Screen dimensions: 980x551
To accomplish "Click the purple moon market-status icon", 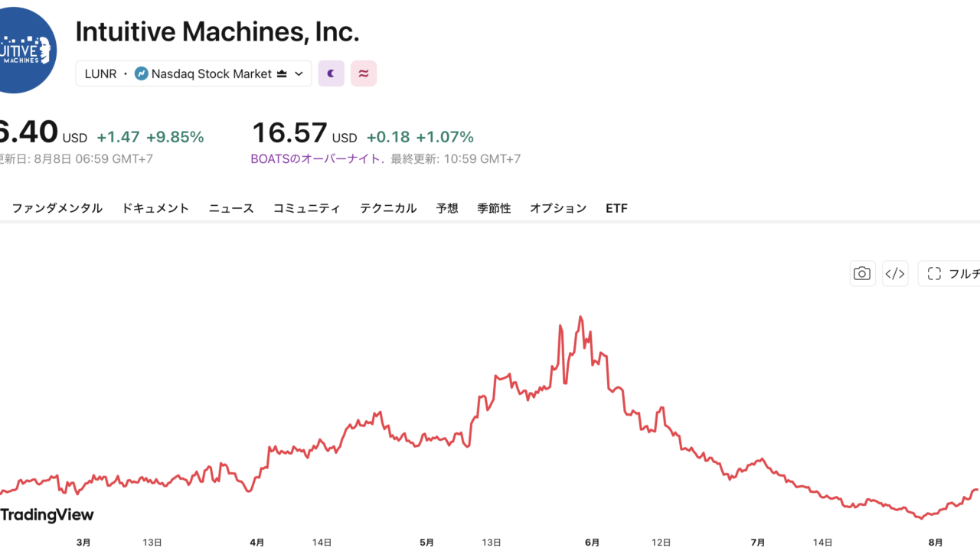I will pyautogui.click(x=331, y=73).
